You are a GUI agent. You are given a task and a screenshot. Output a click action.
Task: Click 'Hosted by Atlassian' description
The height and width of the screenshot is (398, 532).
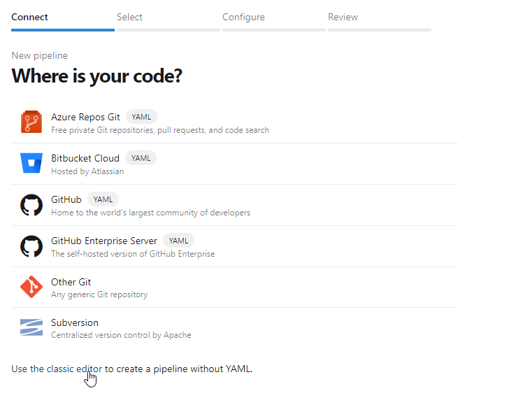point(87,171)
